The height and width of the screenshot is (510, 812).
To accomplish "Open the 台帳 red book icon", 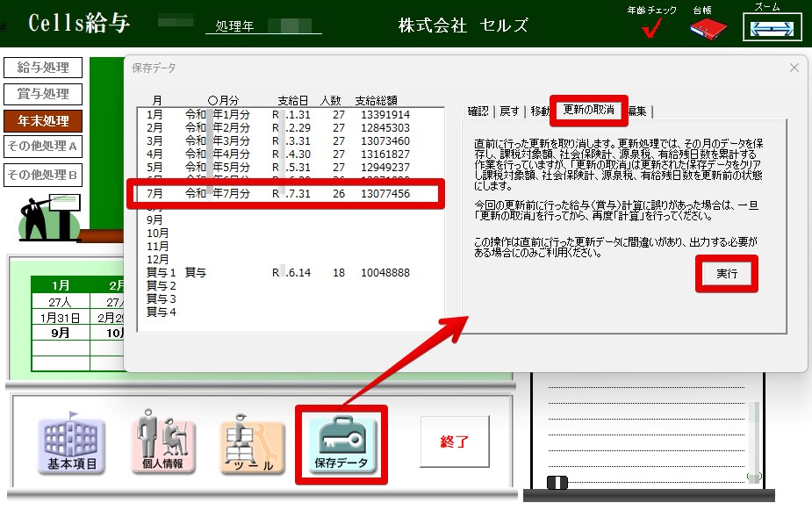I will 708,29.
